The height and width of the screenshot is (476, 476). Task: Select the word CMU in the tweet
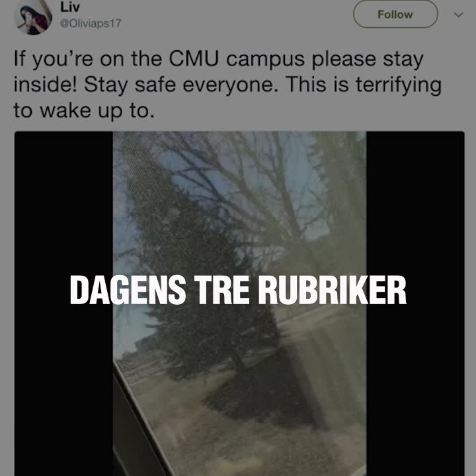(x=194, y=59)
